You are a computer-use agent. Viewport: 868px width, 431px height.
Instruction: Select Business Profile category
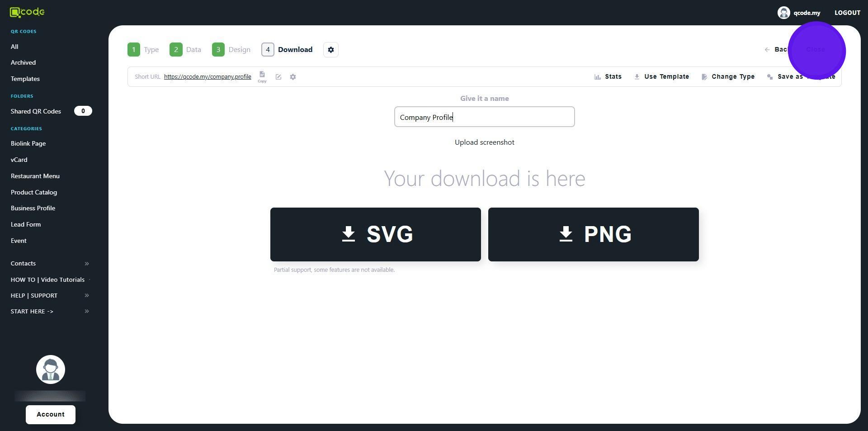coord(33,208)
